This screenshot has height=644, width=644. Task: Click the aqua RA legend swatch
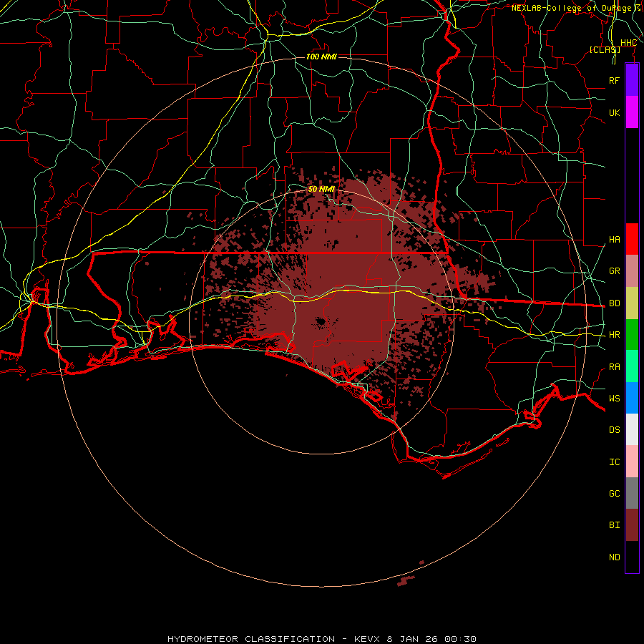coord(632,366)
